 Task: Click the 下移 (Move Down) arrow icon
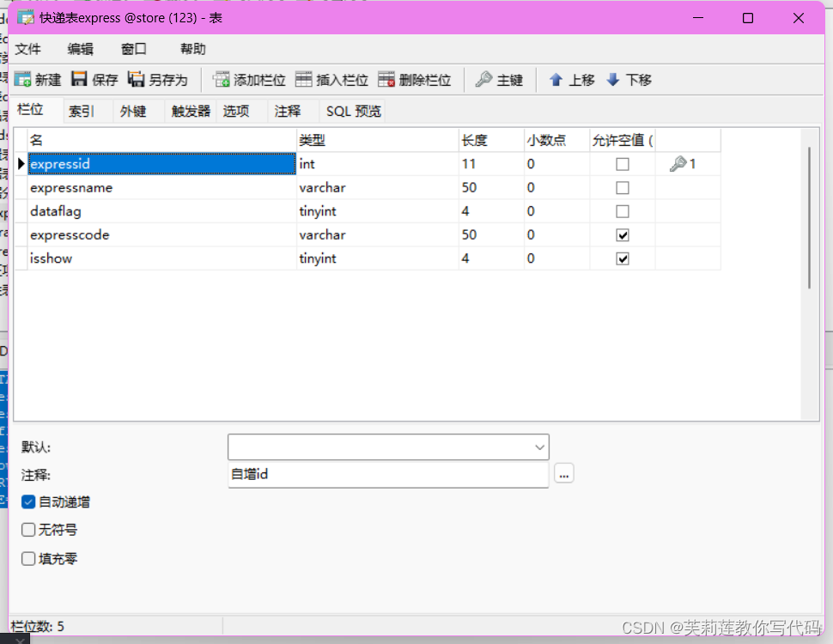pyautogui.click(x=613, y=79)
